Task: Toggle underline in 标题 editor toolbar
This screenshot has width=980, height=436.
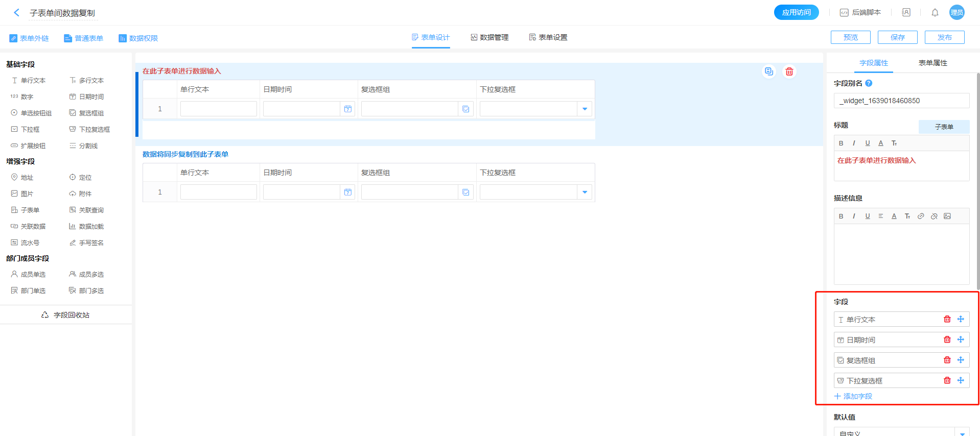Action: tap(867, 143)
